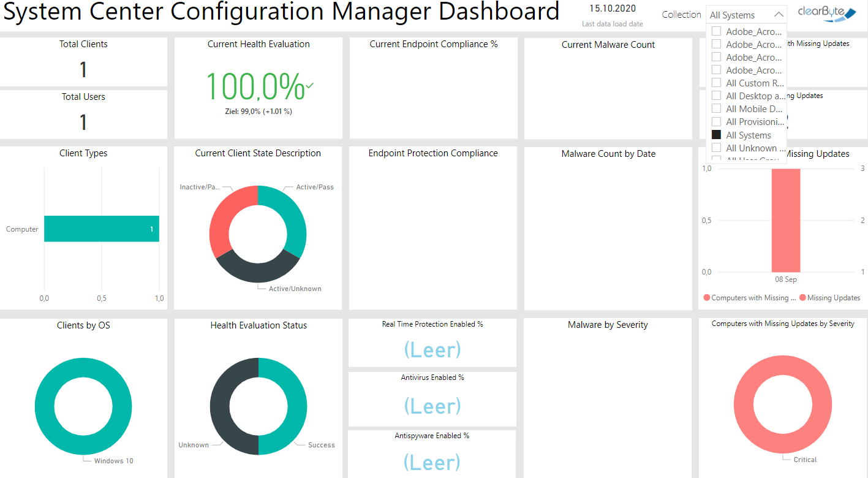Screen dimensions: 868x478
Task: Click the 100,0% Current Health Evaluation value
Action: point(255,86)
